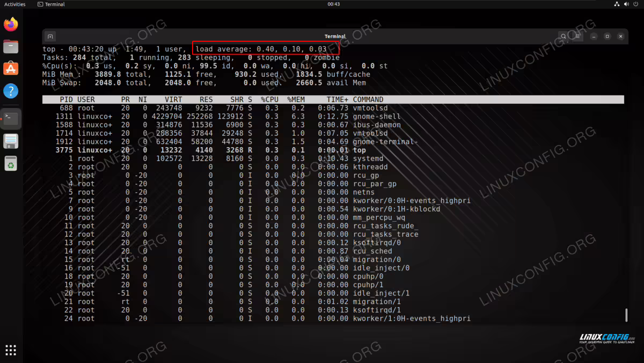The image size is (644, 363).
Task: Open the Terminal hamburger menu
Action: pos(577,37)
